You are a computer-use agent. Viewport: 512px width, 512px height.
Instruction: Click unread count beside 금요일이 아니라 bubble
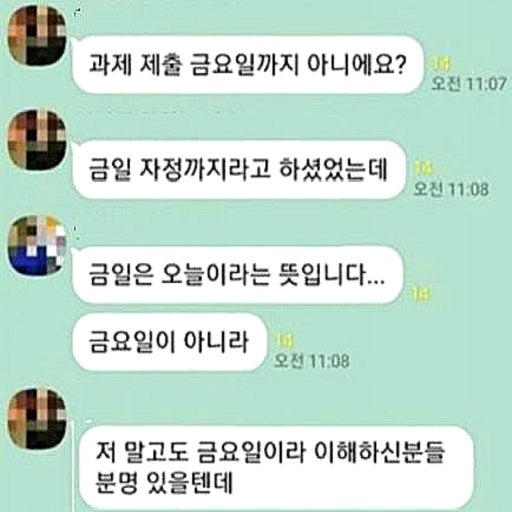coord(284,340)
